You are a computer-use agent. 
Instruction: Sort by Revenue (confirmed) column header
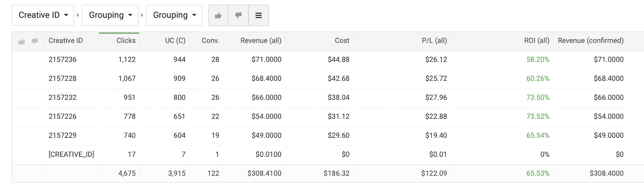pyautogui.click(x=590, y=41)
